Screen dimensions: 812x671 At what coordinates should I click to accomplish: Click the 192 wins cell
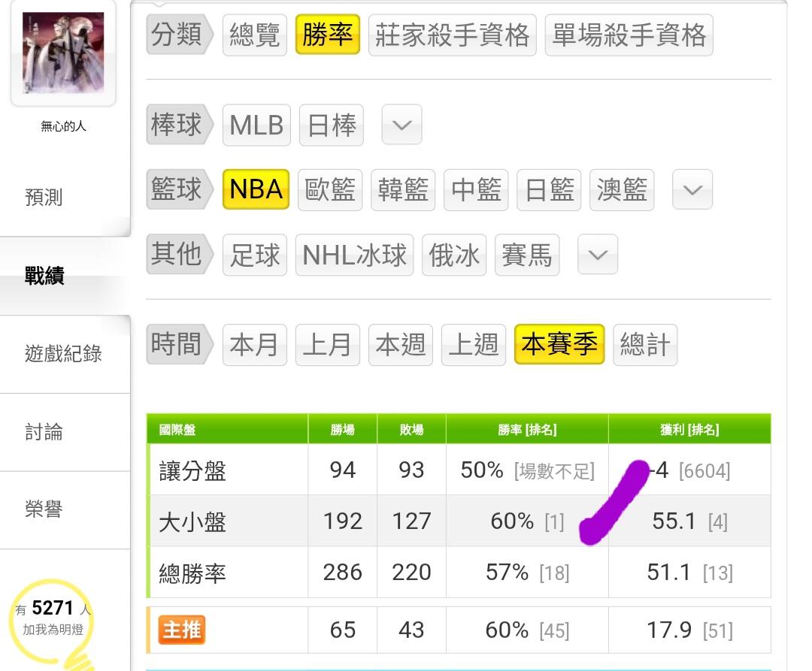coord(342,521)
